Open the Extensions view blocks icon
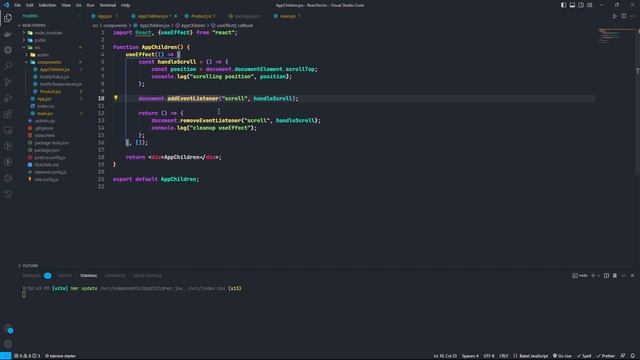Viewport: 640px width, 360px height. pos(8,114)
